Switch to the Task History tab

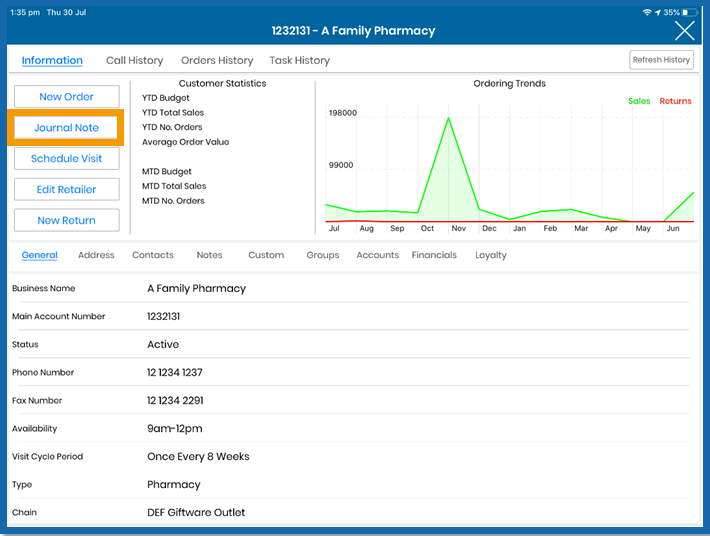[x=300, y=60]
